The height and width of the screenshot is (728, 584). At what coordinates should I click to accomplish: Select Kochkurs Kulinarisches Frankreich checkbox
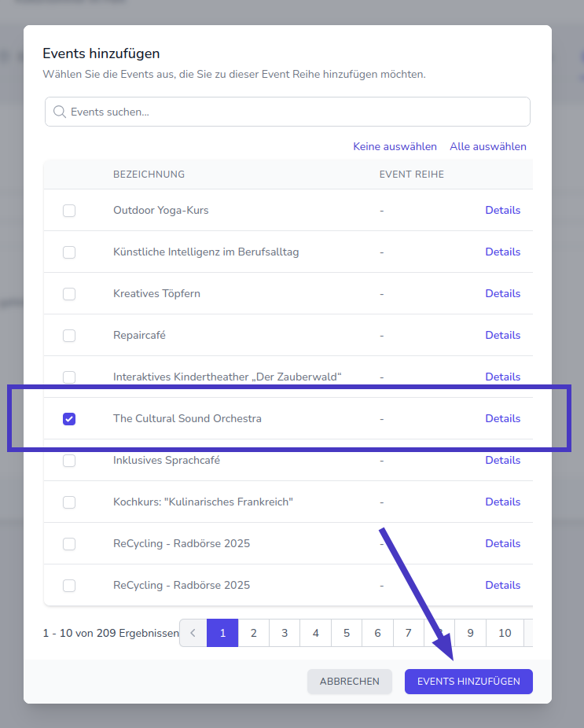[69, 502]
